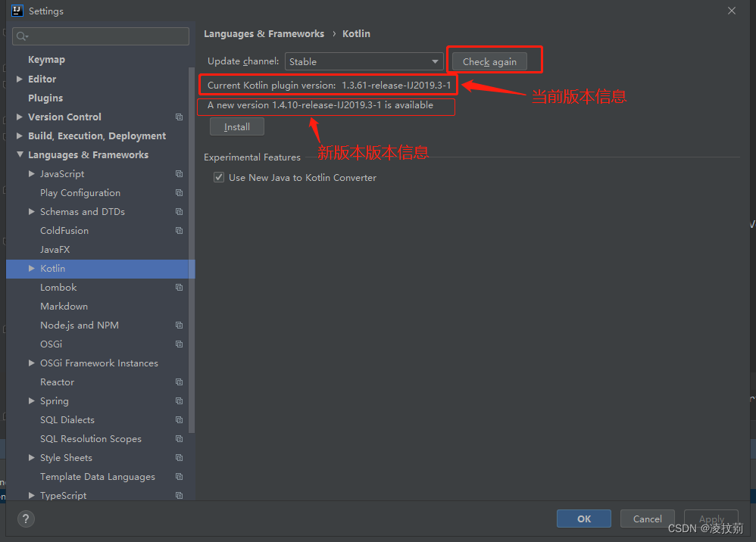Open Template Data Languages settings page
The image size is (756, 542).
[97, 476]
